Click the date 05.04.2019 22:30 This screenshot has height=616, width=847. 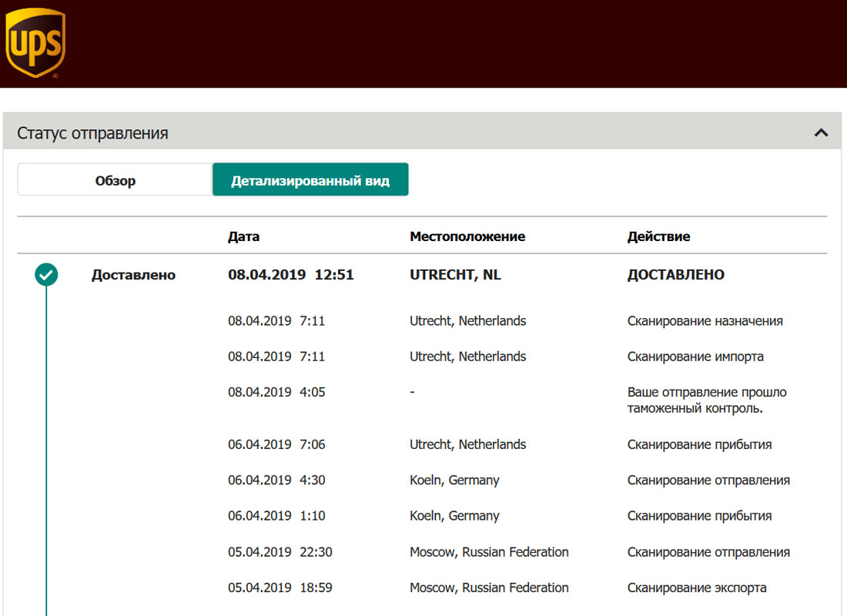tap(280, 551)
